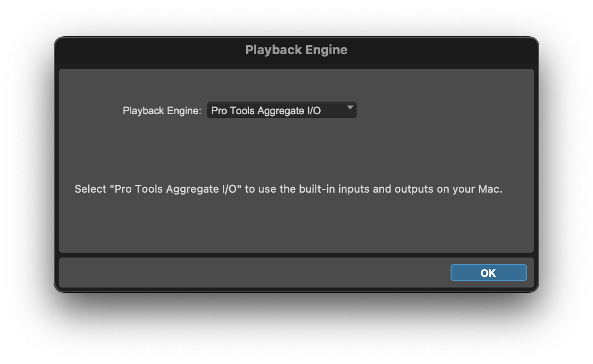
Task: Open the Playback Engine dropdown menu
Action: [281, 110]
